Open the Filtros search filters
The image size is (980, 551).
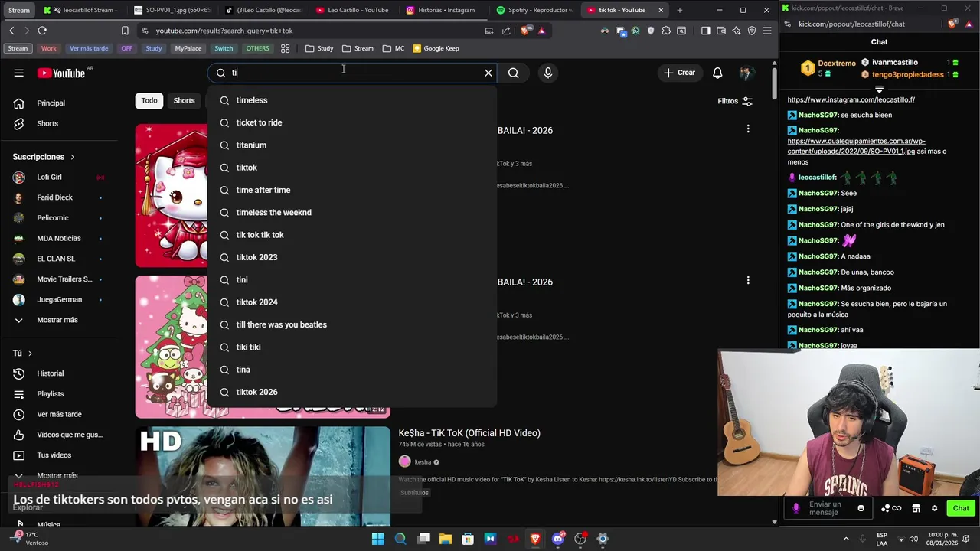[x=735, y=101]
